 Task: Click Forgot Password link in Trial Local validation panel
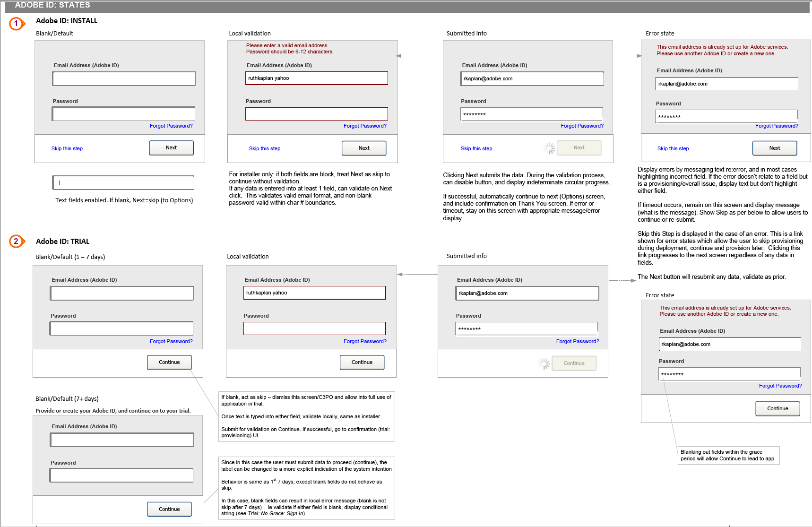click(x=365, y=341)
